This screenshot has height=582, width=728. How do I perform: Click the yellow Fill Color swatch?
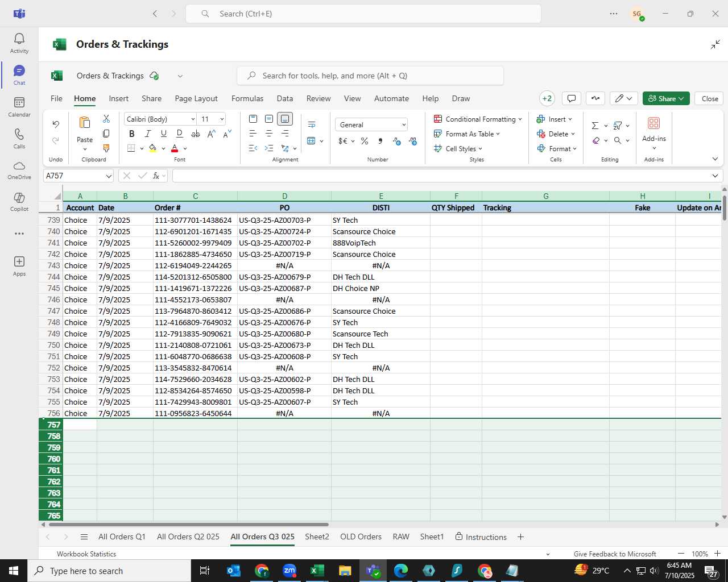pyautogui.click(x=153, y=148)
